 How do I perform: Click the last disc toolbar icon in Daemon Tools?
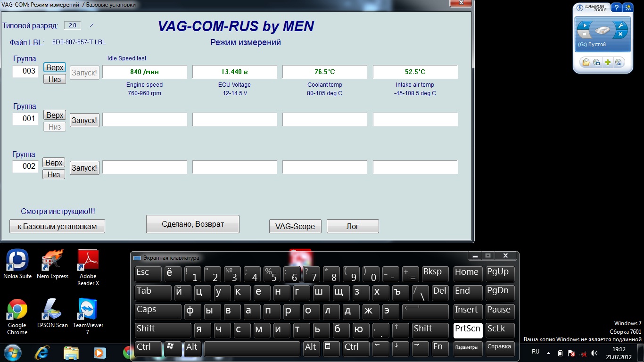pos(619,62)
